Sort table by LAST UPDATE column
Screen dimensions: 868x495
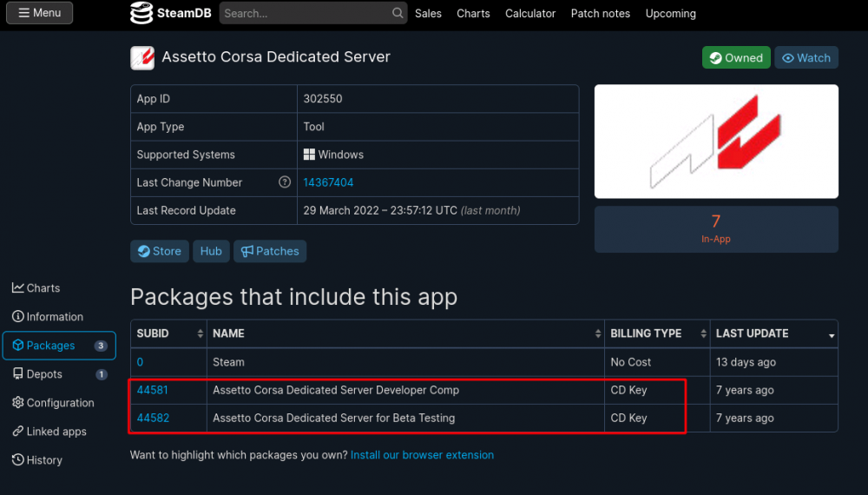tap(774, 333)
